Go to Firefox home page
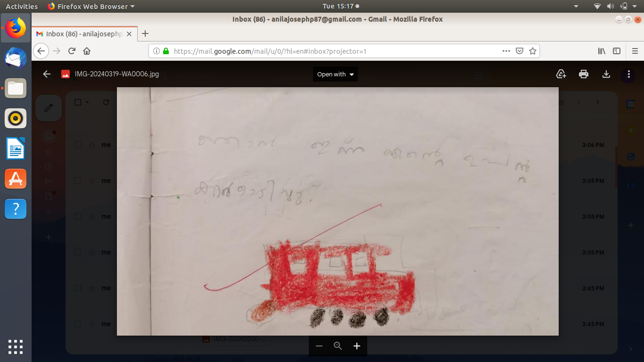Screen dimensions: 644x362 [x=87, y=51]
